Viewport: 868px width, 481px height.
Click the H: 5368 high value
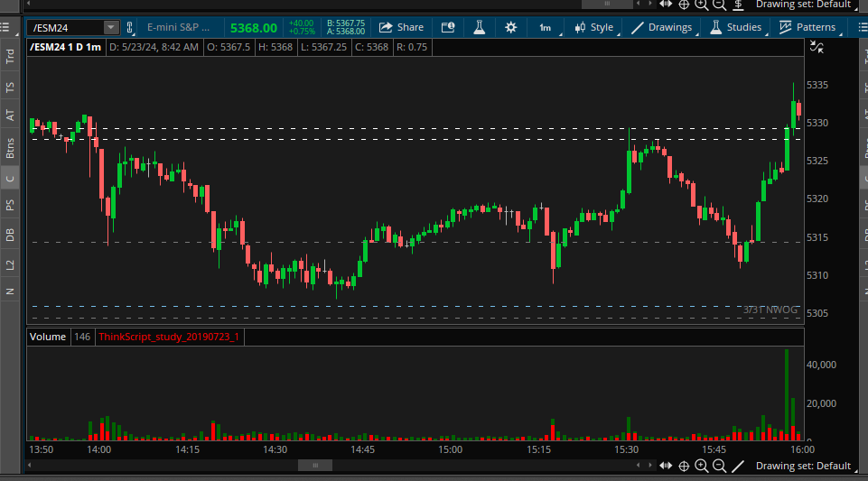pos(275,47)
